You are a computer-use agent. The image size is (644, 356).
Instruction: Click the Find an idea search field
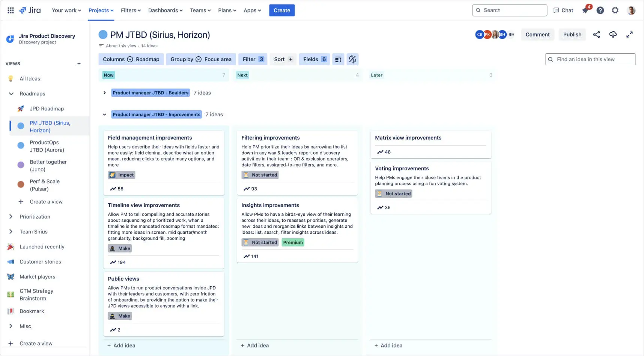590,59
